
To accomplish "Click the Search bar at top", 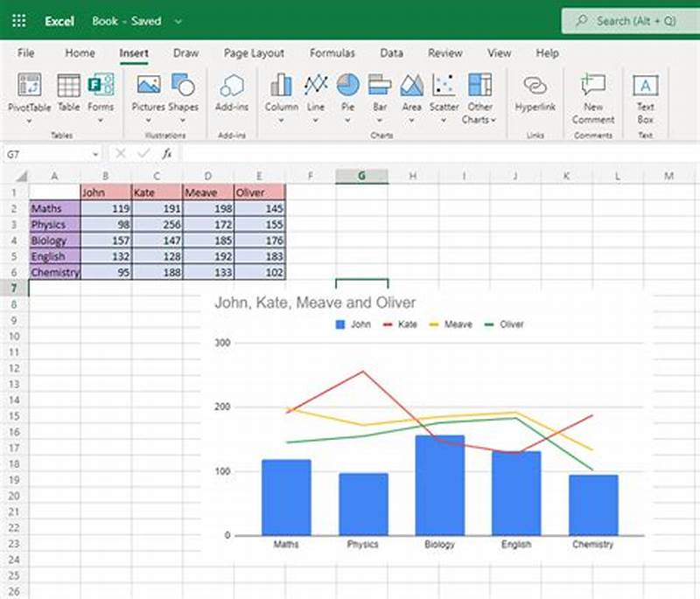I will coord(632,19).
